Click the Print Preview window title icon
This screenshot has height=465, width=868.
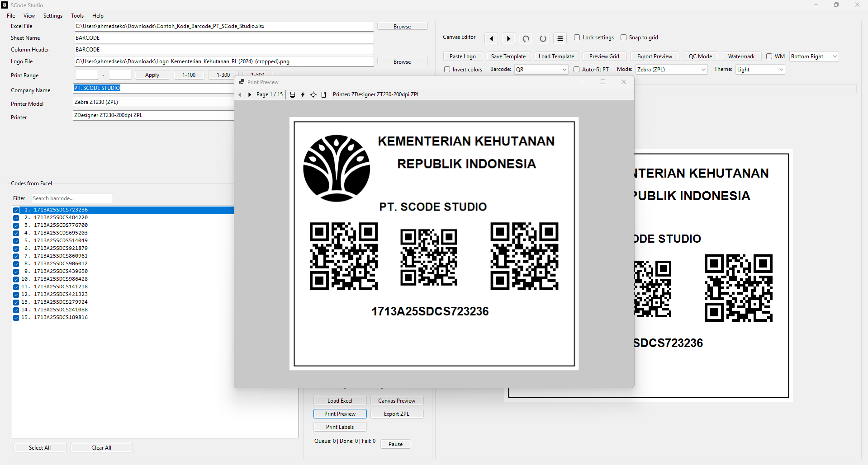tap(242, 82)
